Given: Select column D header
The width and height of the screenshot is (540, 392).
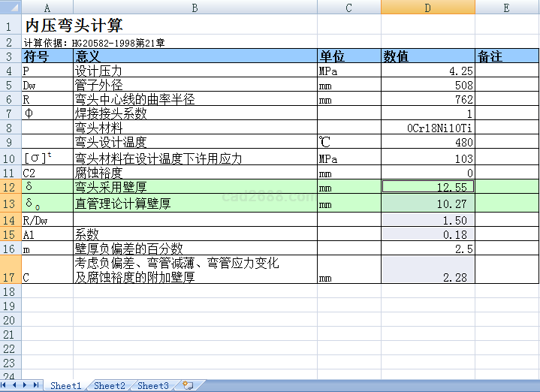Looking at the screenshot, I should 427,7.
